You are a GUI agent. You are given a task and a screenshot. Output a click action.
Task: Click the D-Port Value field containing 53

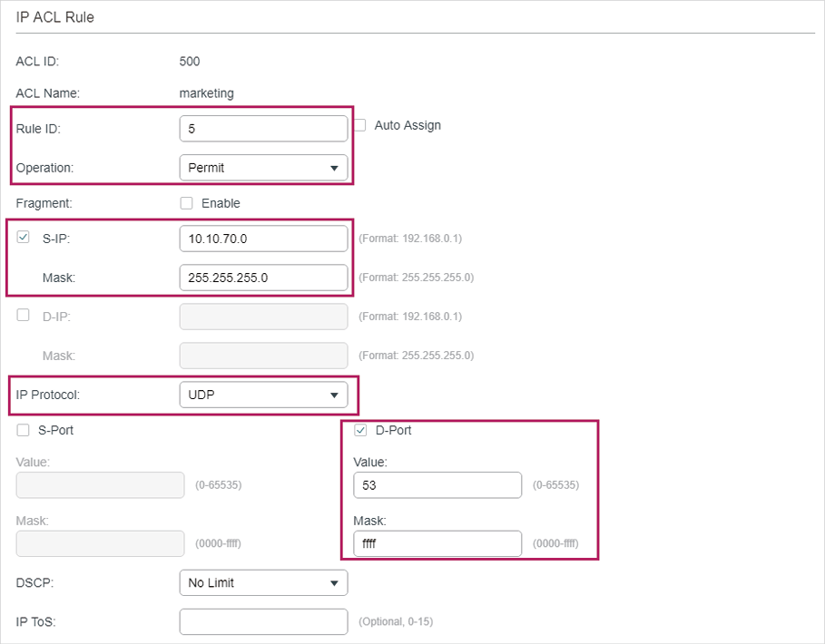[437, 485]
